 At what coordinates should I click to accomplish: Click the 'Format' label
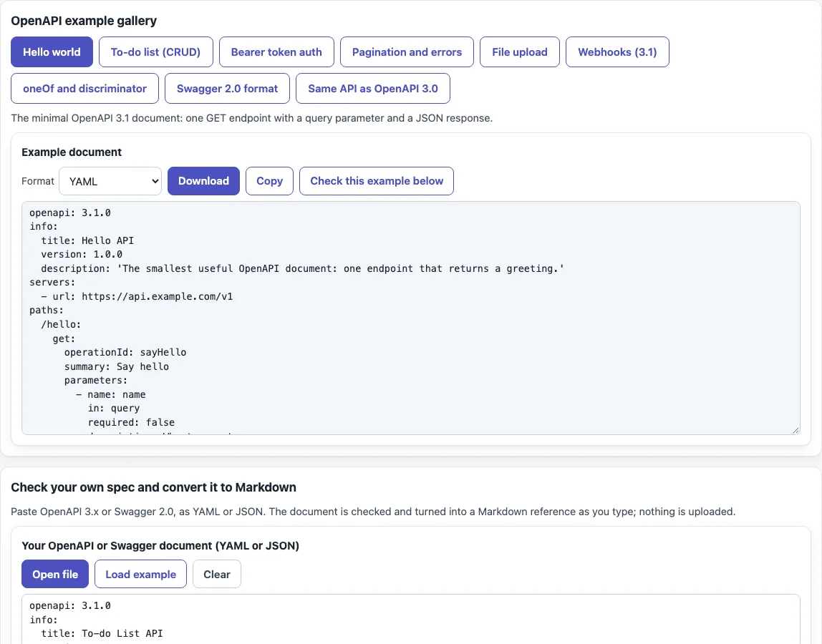38,181
